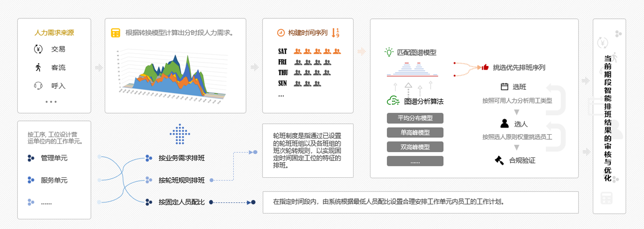Click the walking person icon beside 客流
The image size is (644, 229).
[38, 67]
